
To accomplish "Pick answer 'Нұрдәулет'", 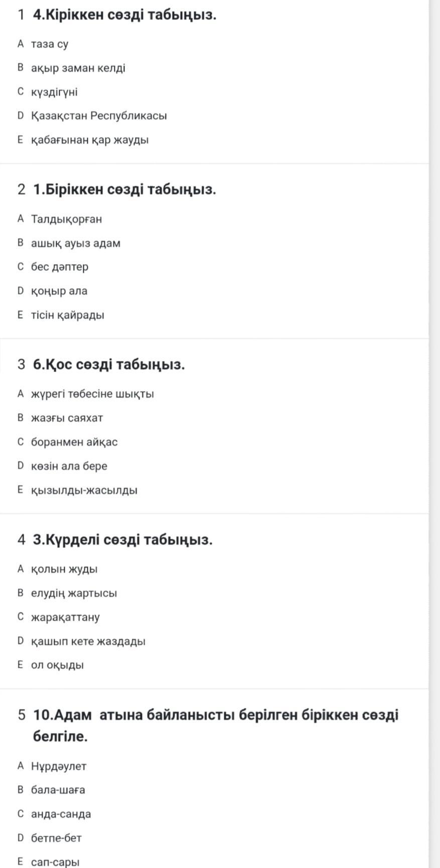I will [x=59, y=767].
